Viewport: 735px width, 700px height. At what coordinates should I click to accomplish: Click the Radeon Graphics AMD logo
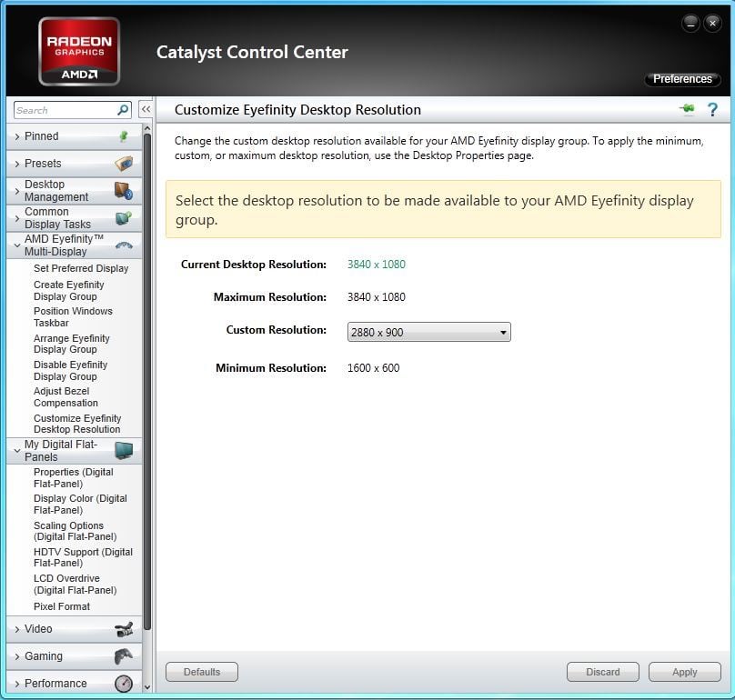pos(79,52)
